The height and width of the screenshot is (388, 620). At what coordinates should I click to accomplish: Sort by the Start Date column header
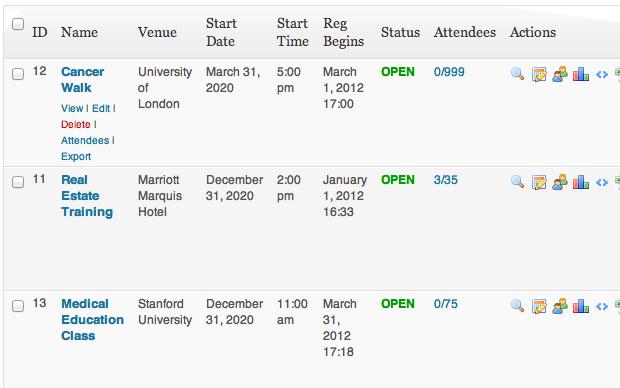click(221, 32)
